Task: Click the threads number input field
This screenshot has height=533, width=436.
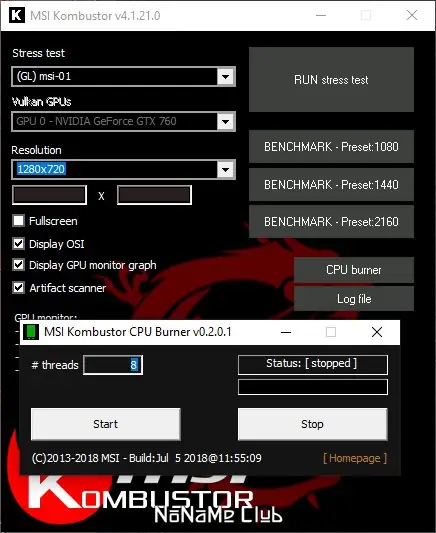Action: [113, 365]
